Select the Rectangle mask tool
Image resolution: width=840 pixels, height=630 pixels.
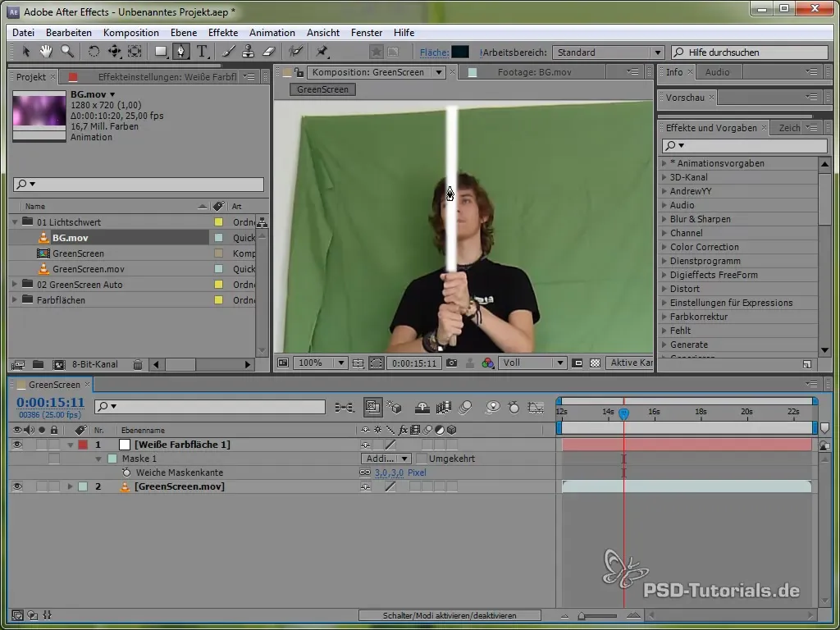(x=161, y=52)
